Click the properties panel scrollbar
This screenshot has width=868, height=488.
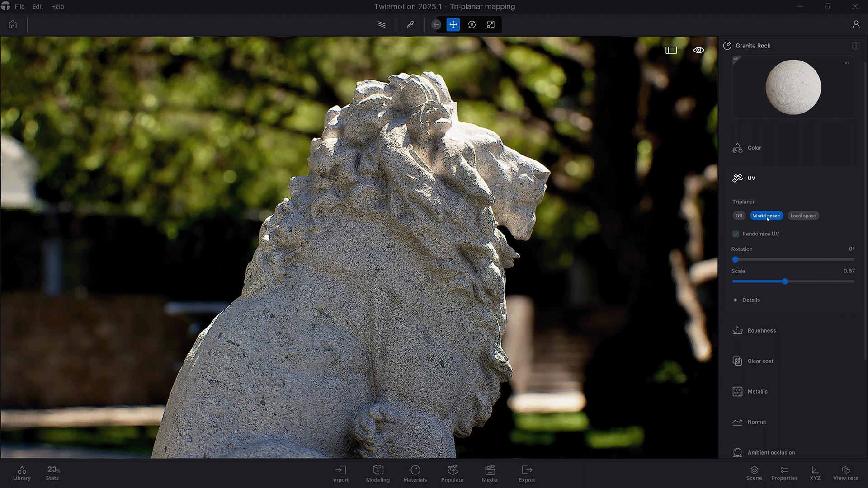tap(865, 210)
